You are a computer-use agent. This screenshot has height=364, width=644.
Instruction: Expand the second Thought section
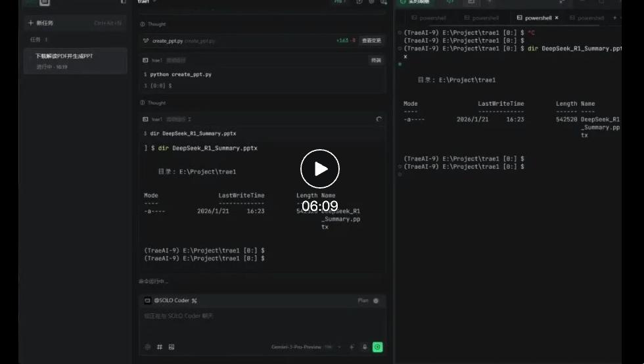[152, 102]
